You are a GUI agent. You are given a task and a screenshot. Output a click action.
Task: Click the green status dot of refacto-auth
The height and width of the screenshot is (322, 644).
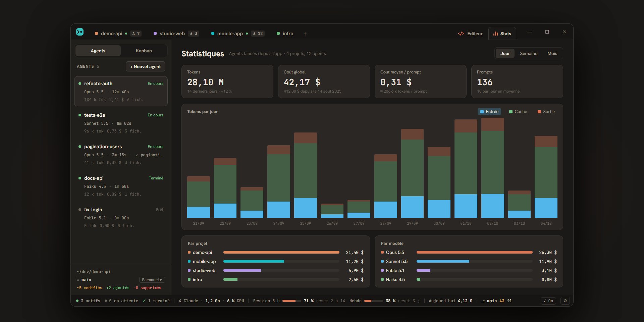[80, 84]
